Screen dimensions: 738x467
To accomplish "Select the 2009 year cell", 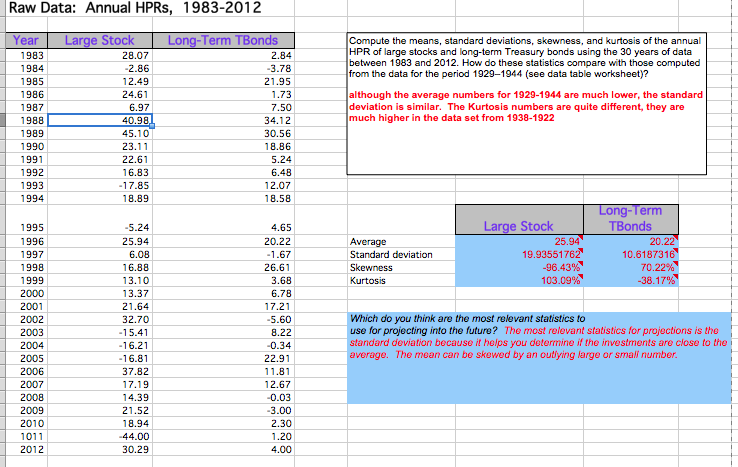I will [x=26, y=411].
